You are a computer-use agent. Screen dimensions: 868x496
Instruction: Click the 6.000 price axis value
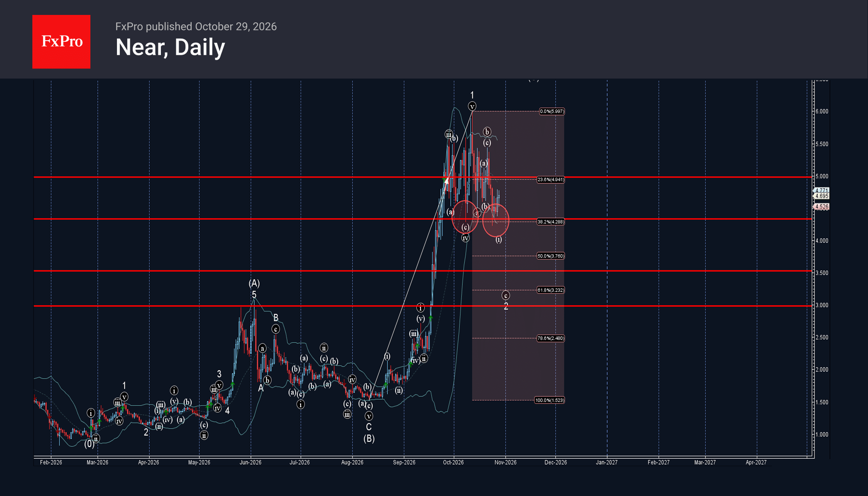[x=822, y=112]
